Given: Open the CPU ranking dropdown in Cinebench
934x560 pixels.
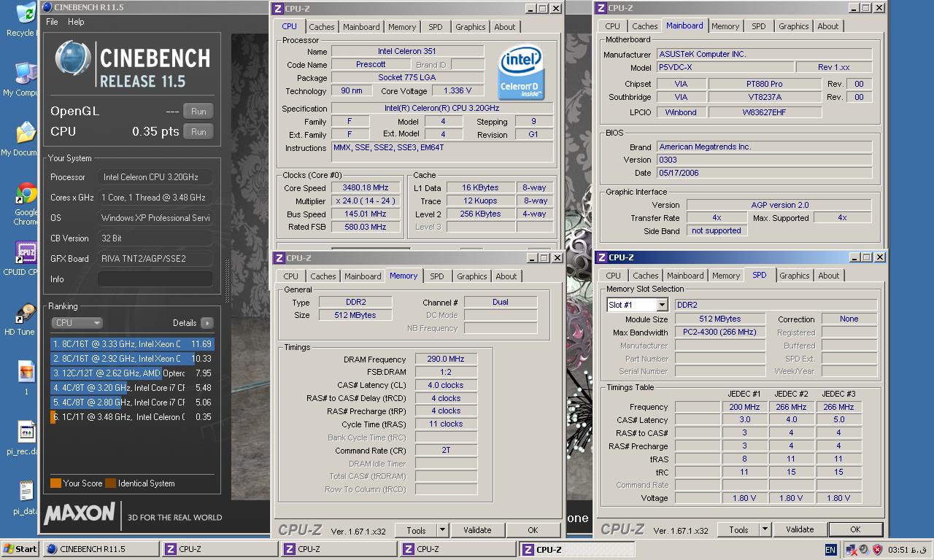Looking at the screenshot, I should 77,323.
